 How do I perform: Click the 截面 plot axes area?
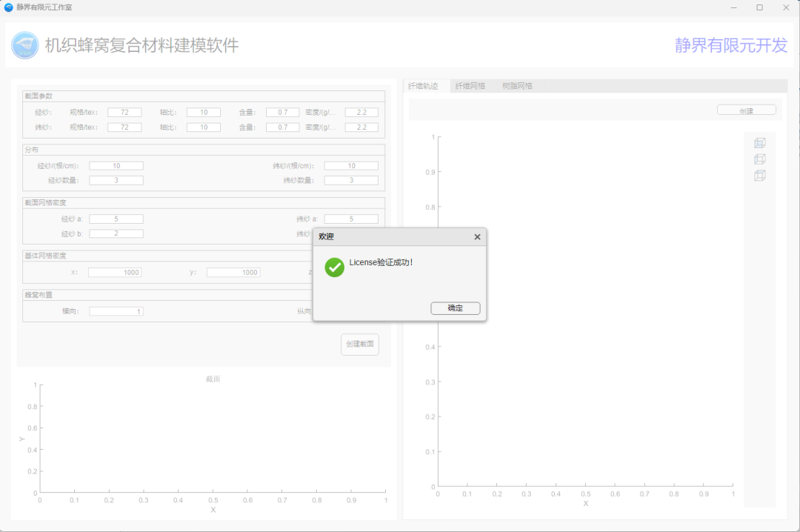[213, 438]
